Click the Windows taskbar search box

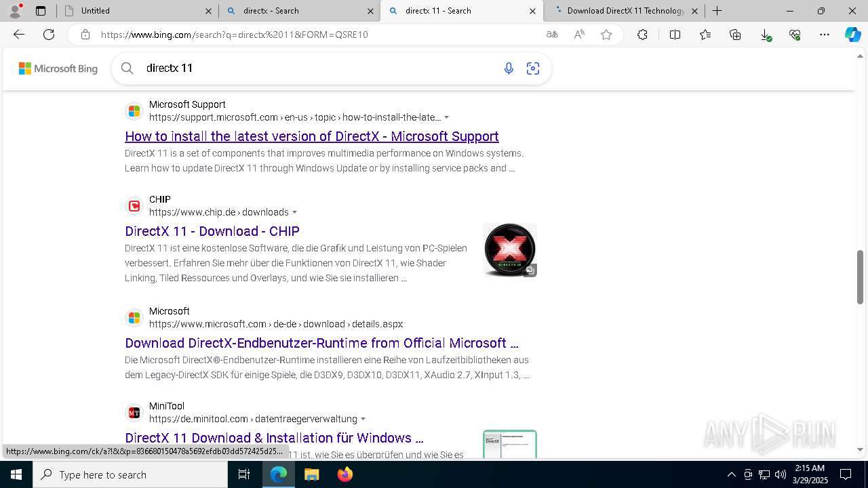(130, 474)
